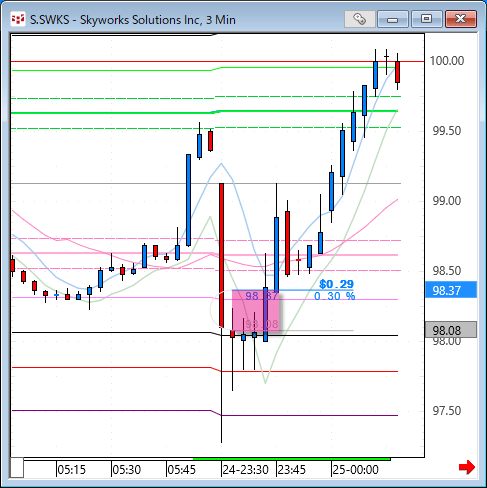Click the 0.30 % measurement label
The height and width of the screenshot is (488, 487).
coord(335,296)
